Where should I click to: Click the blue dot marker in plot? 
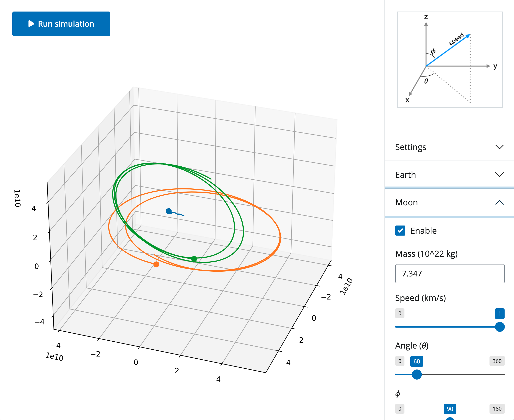click(x=169, y=211)
